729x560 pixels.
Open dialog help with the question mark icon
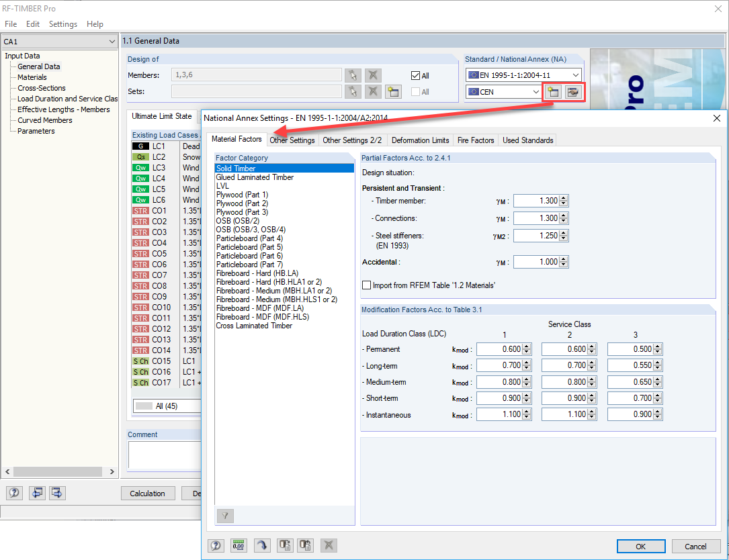pyautogui.click(x=216, y=545)
